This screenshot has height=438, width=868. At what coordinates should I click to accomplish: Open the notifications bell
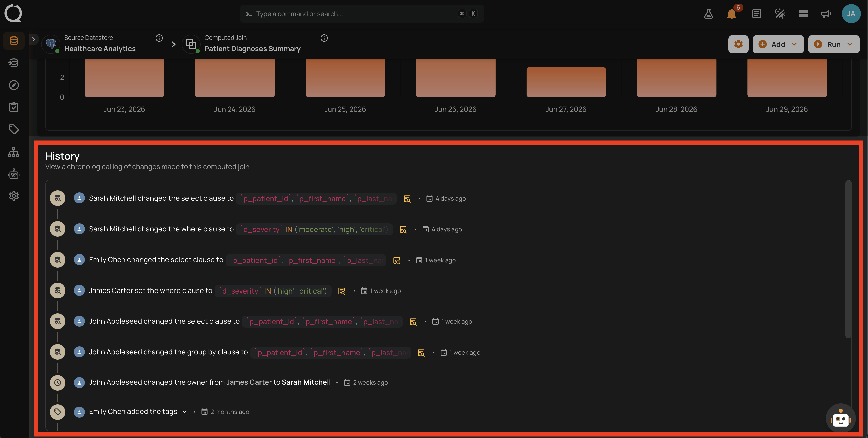pyautogui.click(x=731, y=14)
